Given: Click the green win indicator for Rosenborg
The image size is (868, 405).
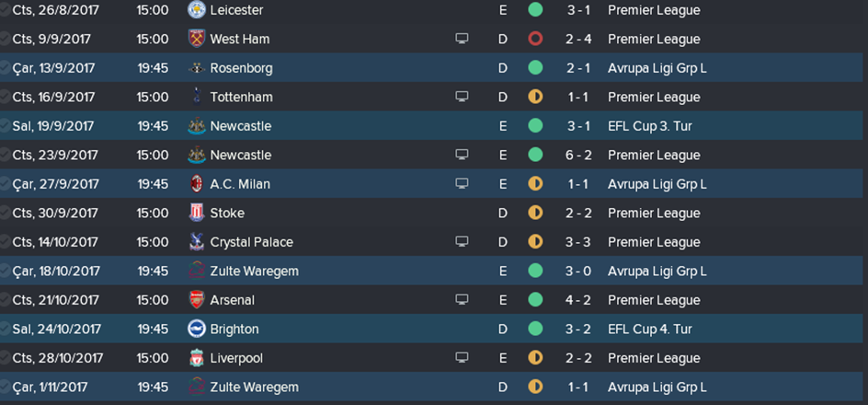Looking at the screenshot, I should [x=535, y=68].
